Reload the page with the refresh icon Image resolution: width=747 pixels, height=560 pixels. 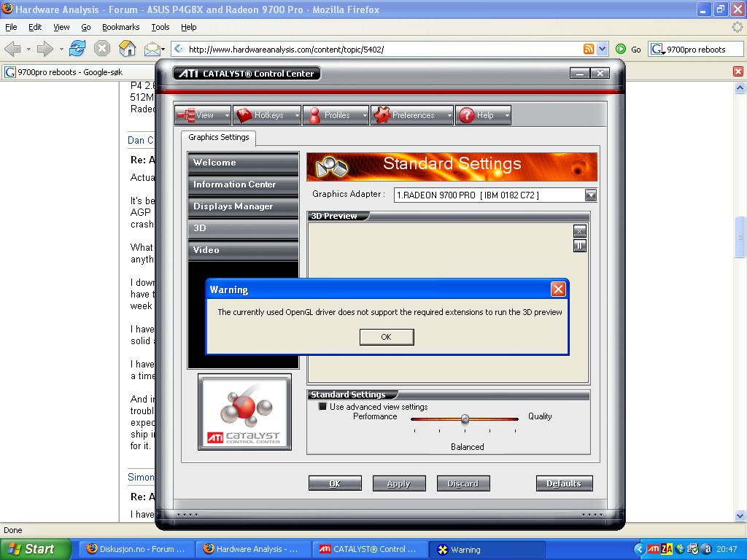point(77,48)
